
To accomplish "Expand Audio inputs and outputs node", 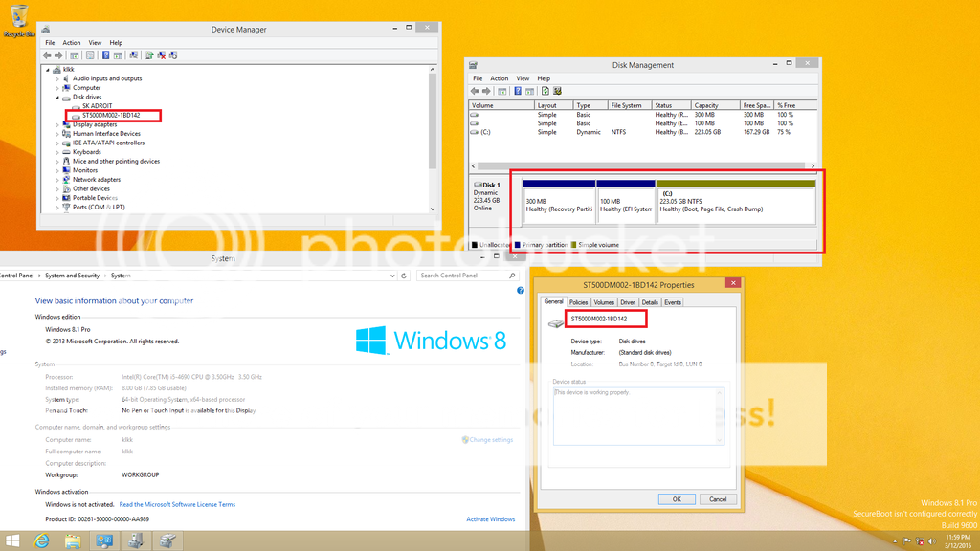I will point(57,78).
